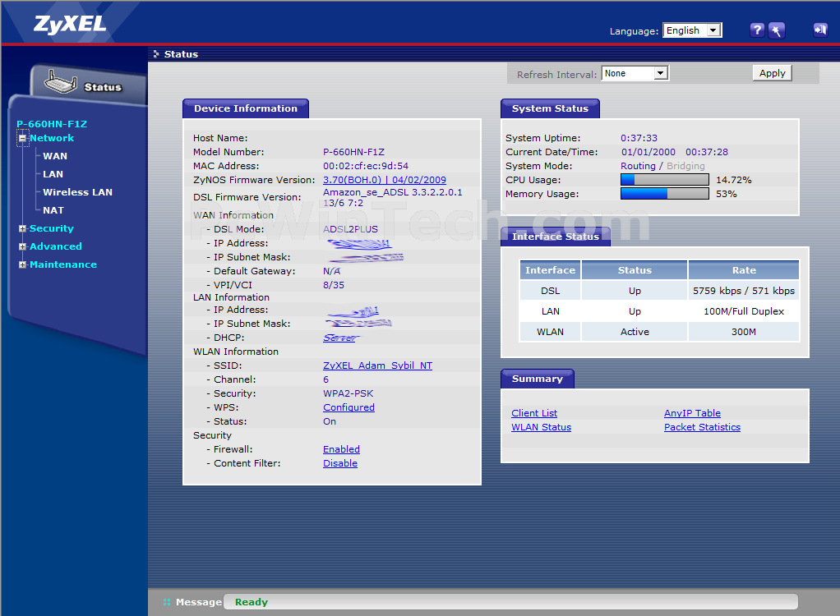Open the Refresh Interval dropdown
840x616 pixels.
pos(635,73)
